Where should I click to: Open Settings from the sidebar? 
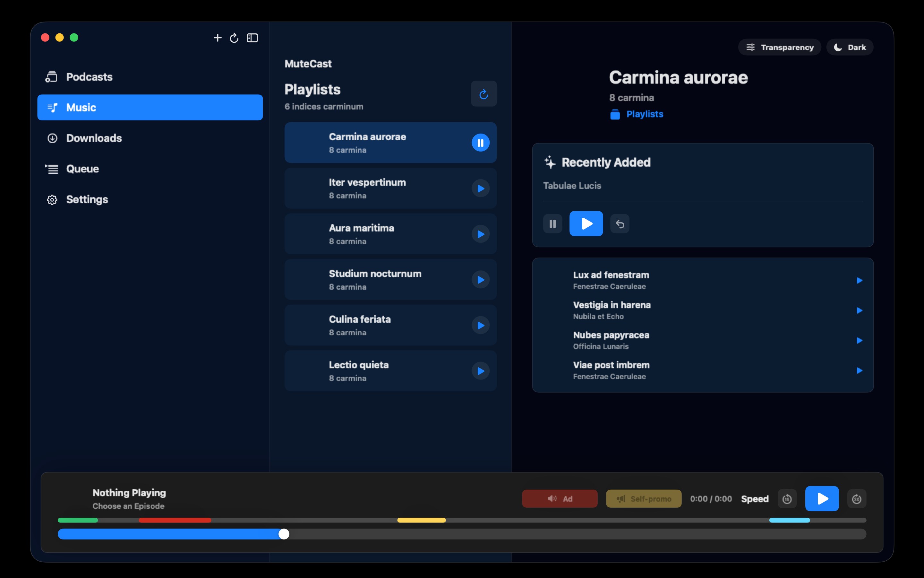pos(150,199)
